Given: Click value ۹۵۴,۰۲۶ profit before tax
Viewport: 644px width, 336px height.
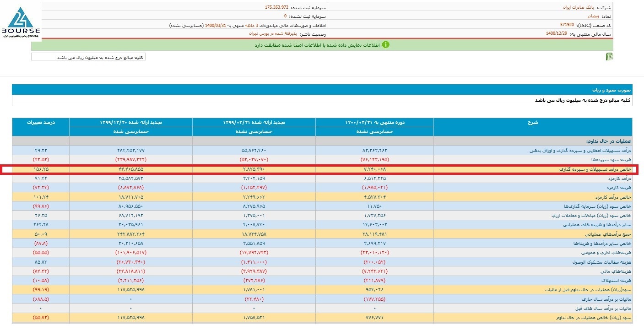Looking at the screenshot, I should 374,290.
